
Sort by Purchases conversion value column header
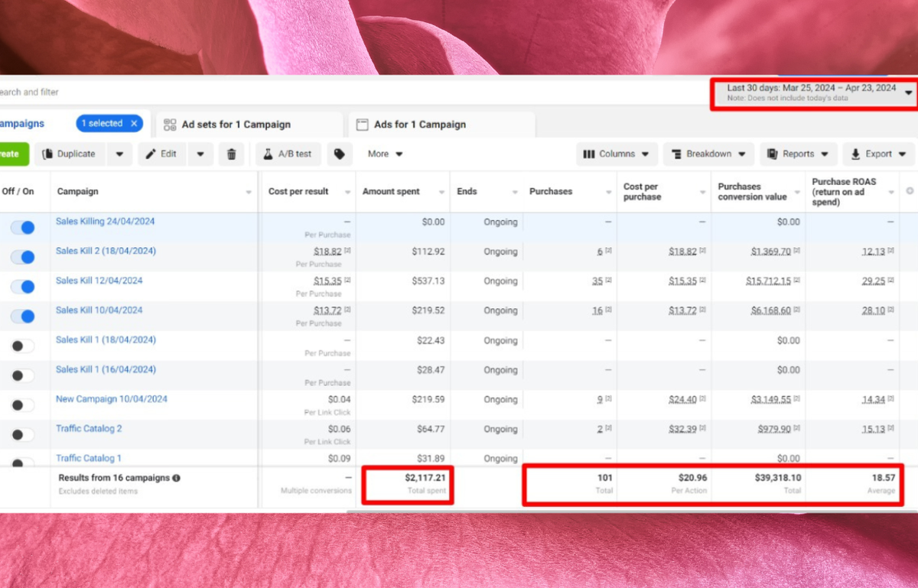[758, 192]
